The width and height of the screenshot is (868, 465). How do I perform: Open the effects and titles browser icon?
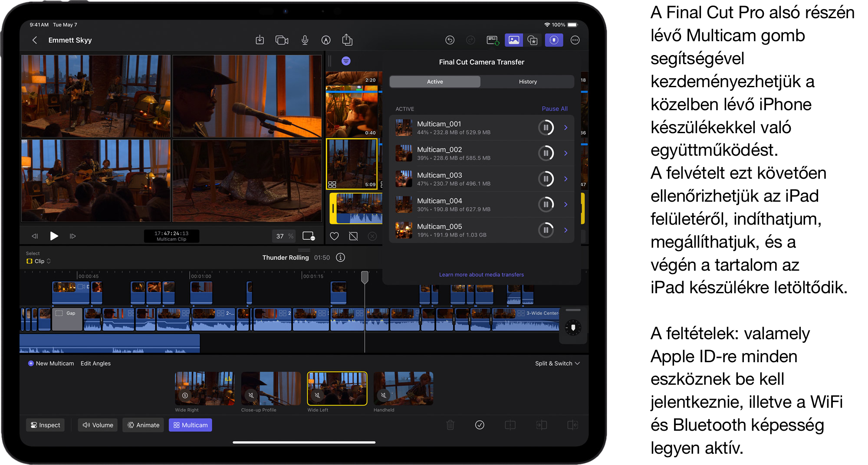[533, 40]
